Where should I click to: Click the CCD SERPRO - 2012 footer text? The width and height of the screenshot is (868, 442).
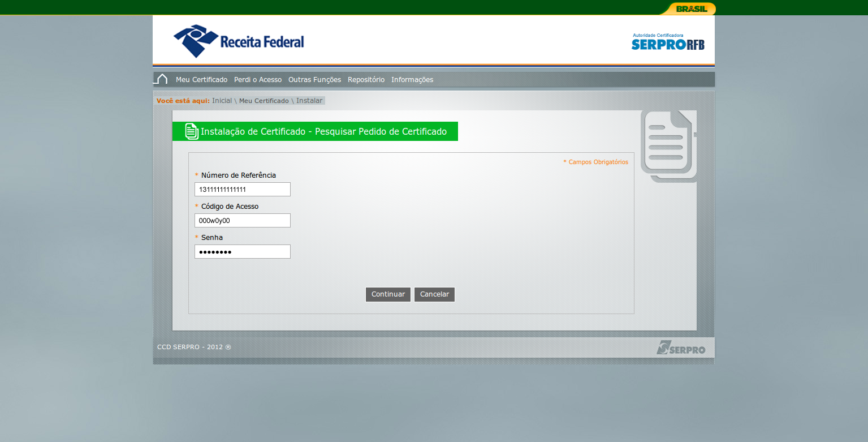tap(194, 347)
